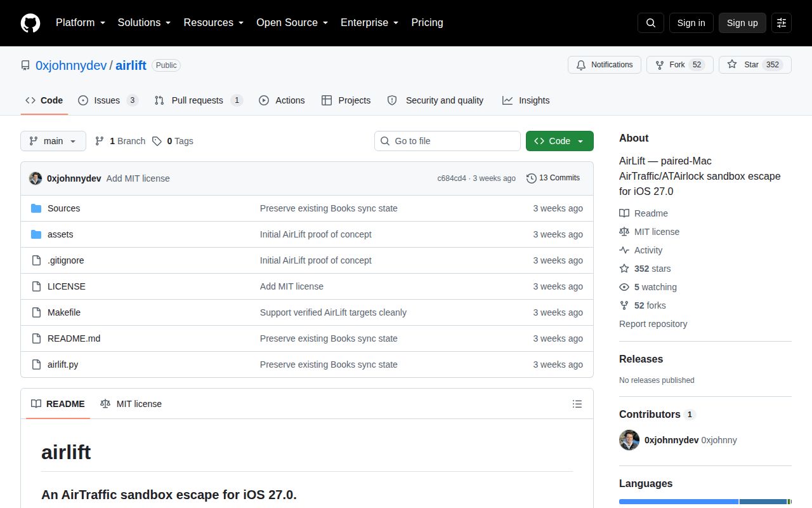812x508 pixels.
Task: Open the Releases heading link
Action: 641,359
